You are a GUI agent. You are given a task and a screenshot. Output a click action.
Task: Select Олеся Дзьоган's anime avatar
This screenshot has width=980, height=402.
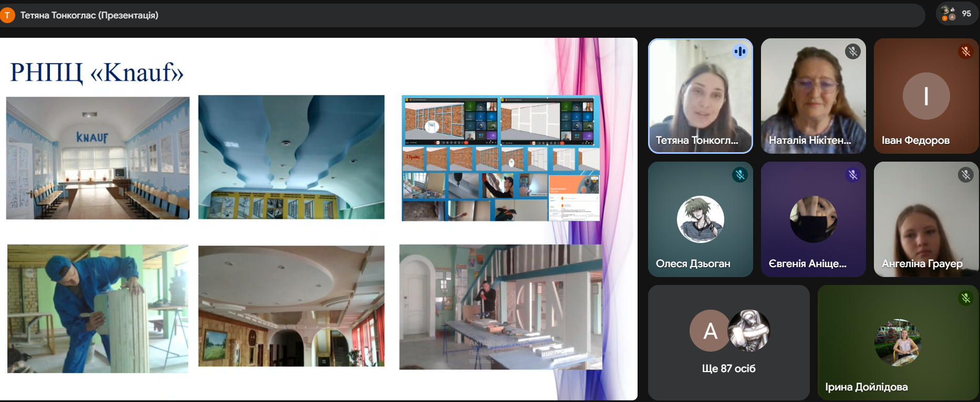click(x=701, y=219)
